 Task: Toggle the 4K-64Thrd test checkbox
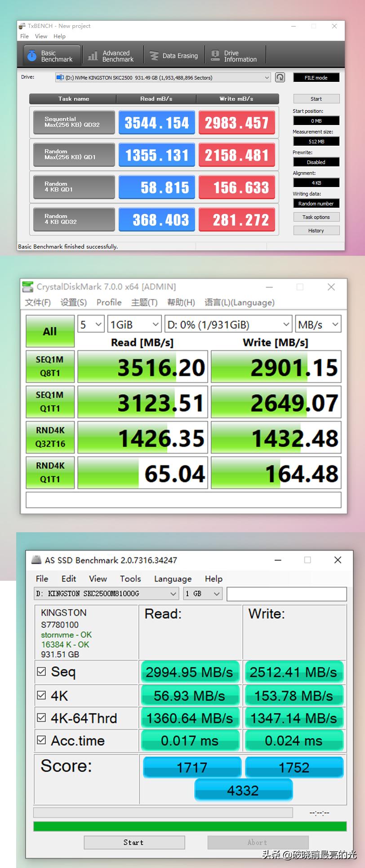pos(41,717)
